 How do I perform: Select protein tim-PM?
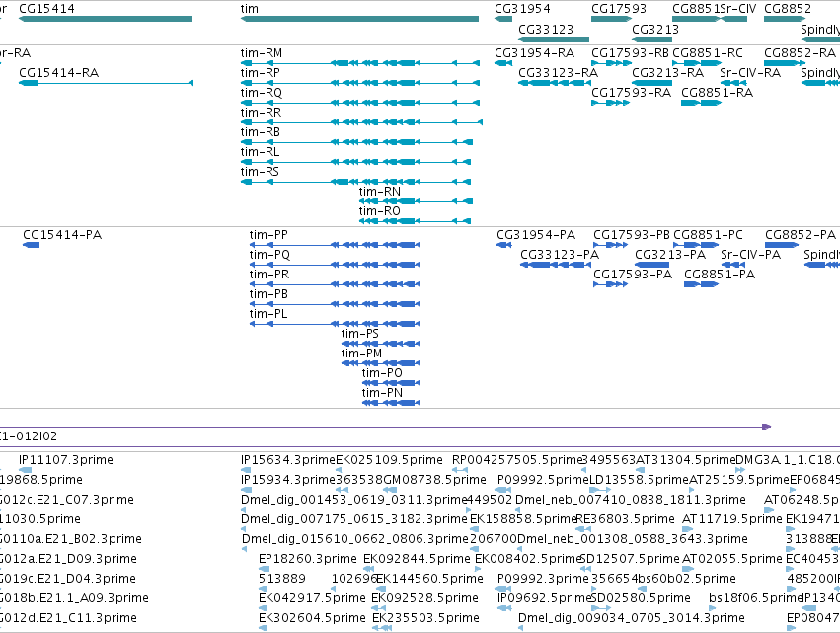click(x=381, y=363)
